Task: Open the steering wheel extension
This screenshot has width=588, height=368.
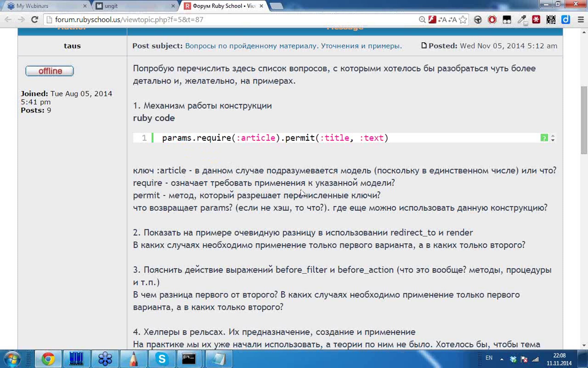Action: pyautogui.click(x=478, y=20)
